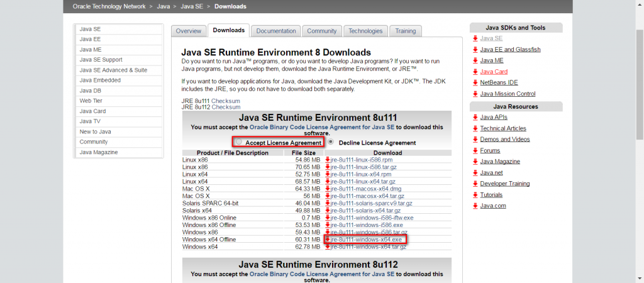Click the red arrow icon beside the Java Card link

tap(475, 72)
